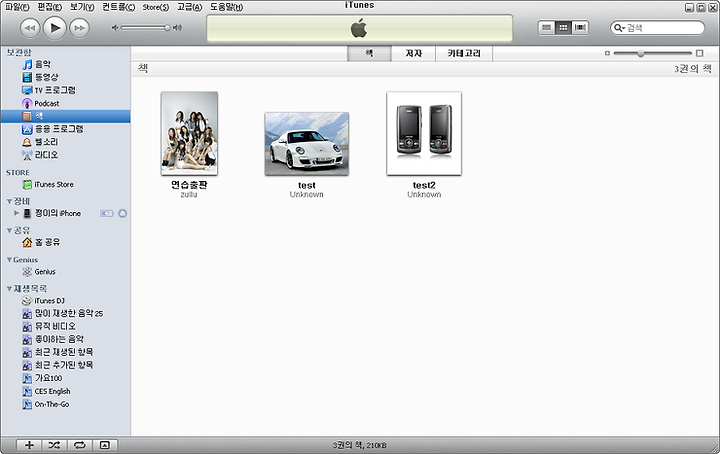Switch to the 책 tab
720x454 pixels.
(369, 53)
